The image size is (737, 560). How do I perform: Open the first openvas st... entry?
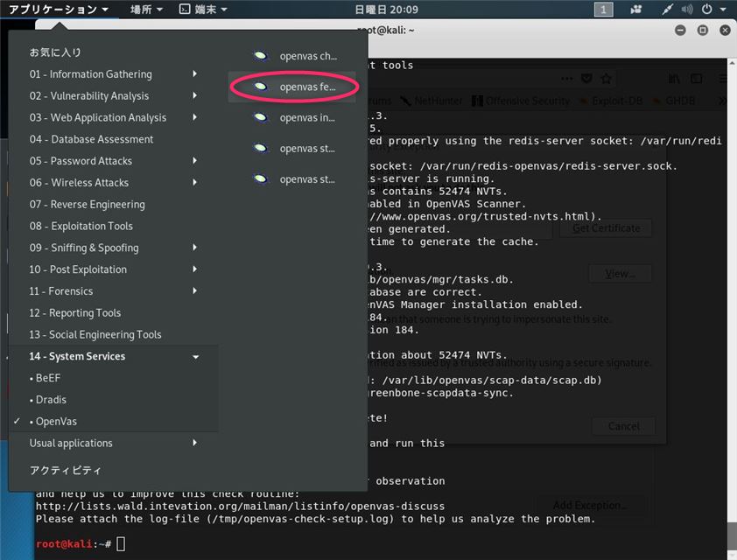tap(291, 149)
